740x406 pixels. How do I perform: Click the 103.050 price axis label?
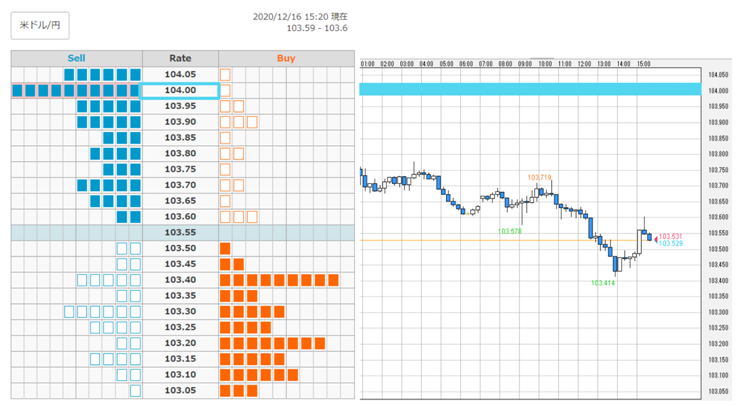(718, 391)
